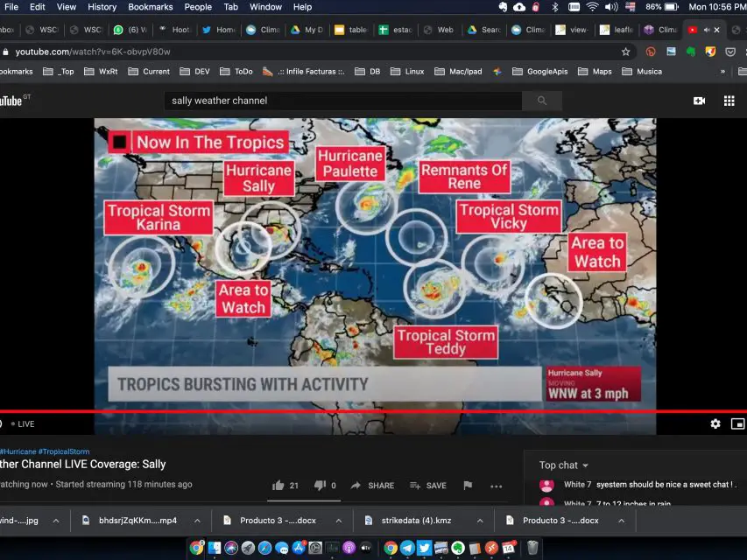Click the Evernote extension in Chrome toolbar
This screenshot has width=747, height=560.
[x=690, y=52]
